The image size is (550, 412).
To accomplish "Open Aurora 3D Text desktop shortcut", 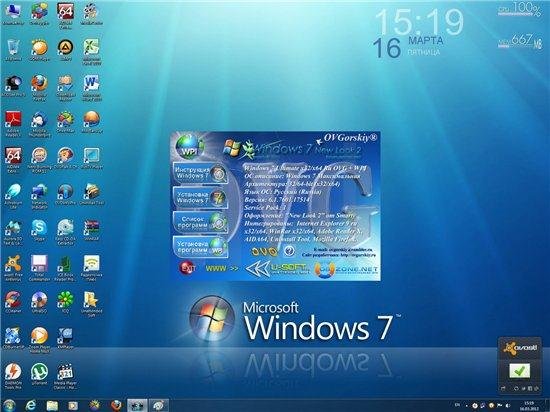I will [13, 232].
